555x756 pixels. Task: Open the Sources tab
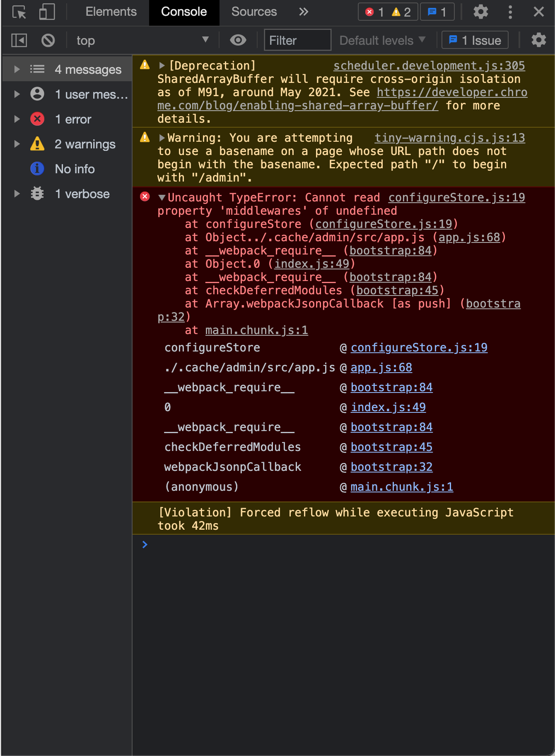[254, 12]
